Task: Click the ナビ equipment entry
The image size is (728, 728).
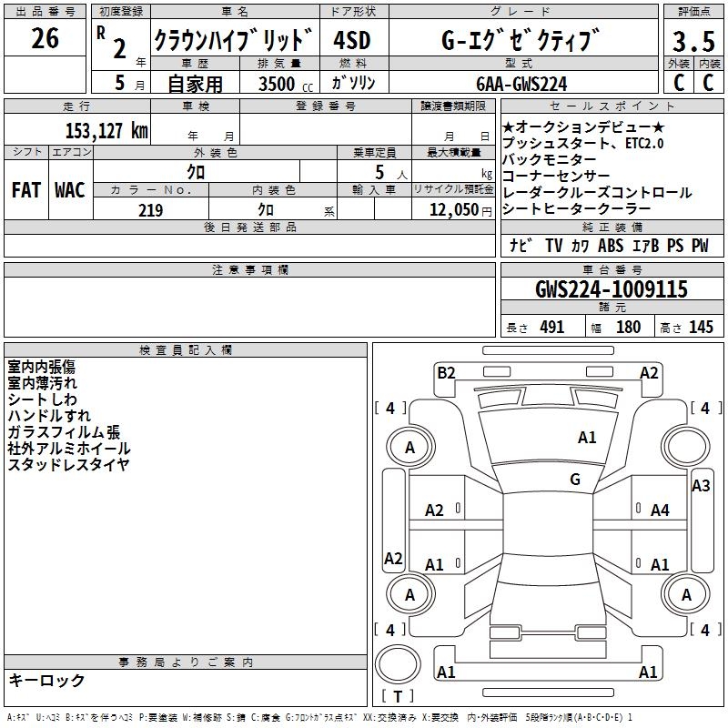Action: tap(521, 246)
